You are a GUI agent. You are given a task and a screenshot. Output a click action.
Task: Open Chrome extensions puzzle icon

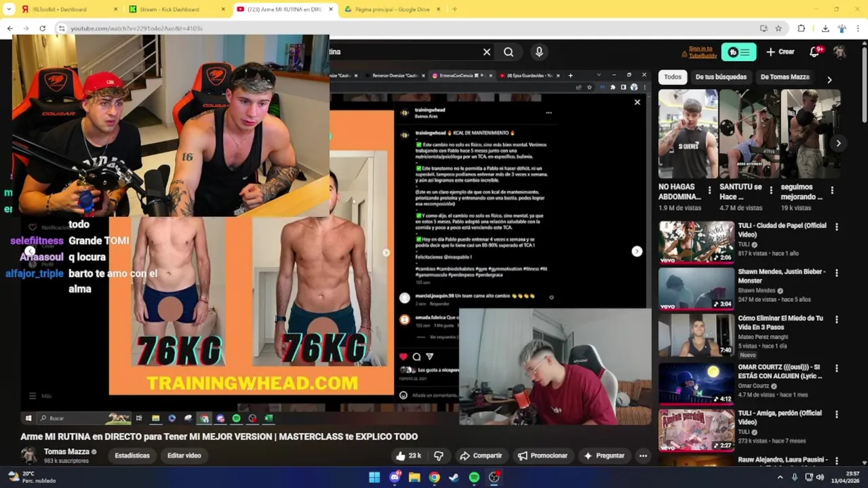(802, 28)
